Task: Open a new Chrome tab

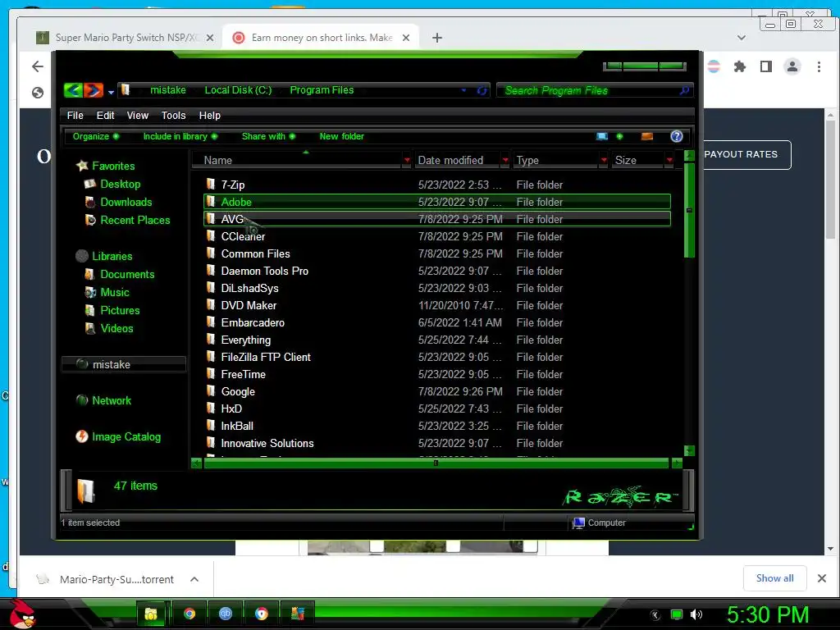Action: pyautogui.click(x=437, y=38)
